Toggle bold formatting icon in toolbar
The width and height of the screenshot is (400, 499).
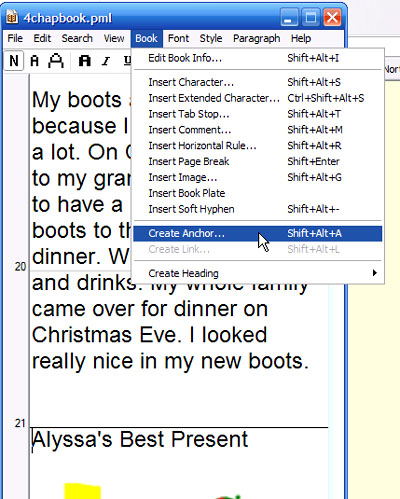click(x=84, y=61)
